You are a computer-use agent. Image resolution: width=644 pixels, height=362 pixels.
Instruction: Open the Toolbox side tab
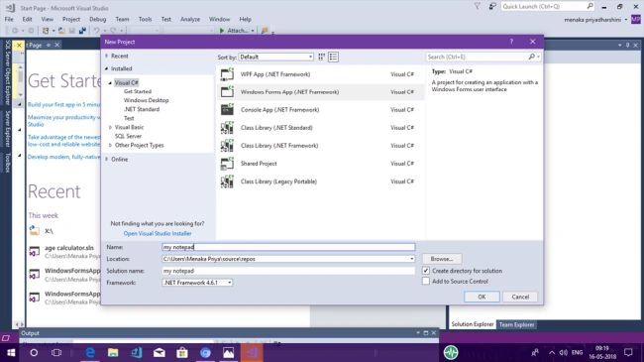(x=7, y=163)
